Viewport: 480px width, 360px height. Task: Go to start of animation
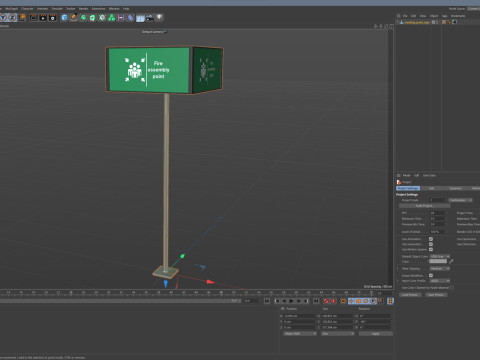(x=267, y=301)
